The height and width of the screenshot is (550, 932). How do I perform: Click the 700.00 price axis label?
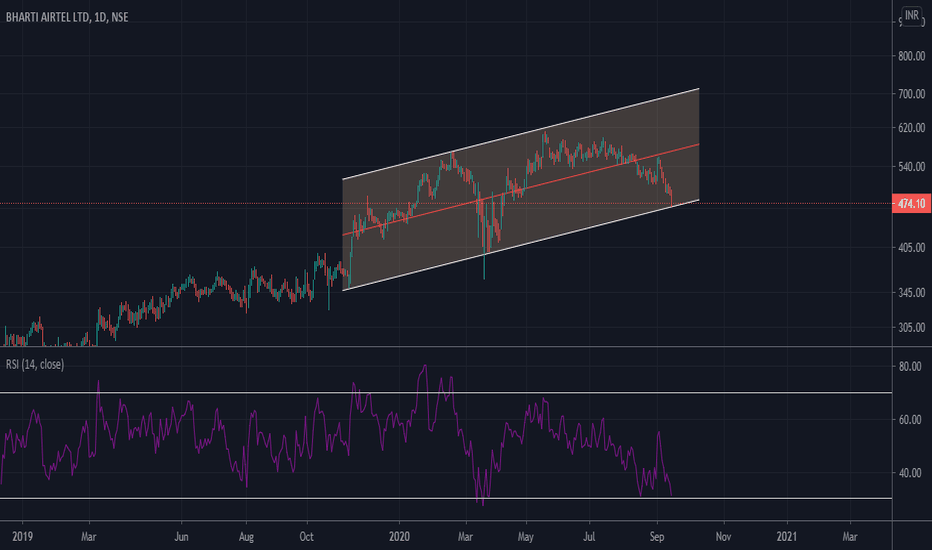coord(911,94)
